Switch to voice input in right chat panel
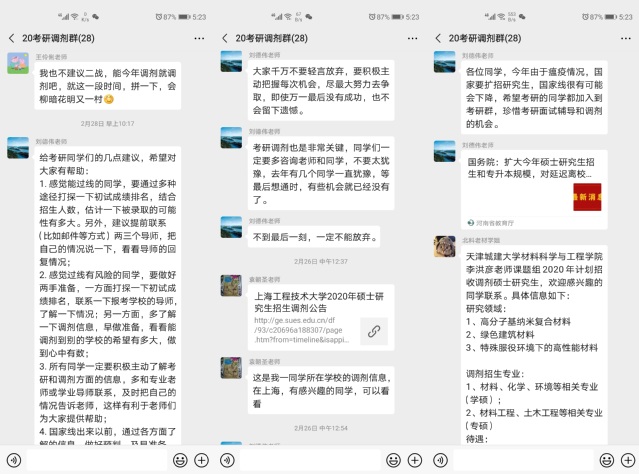 (439, 459)
